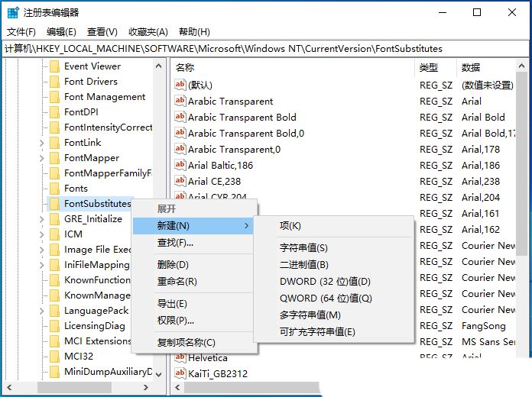Open the 文件(F) menu

coord(21,32)
